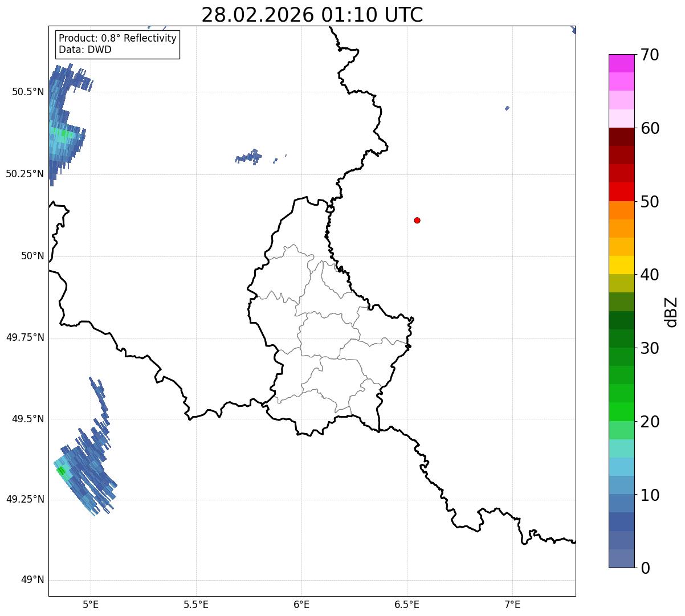
Task: Click the 'dBZ' colorbar label
Action: [x=671, y=312]
